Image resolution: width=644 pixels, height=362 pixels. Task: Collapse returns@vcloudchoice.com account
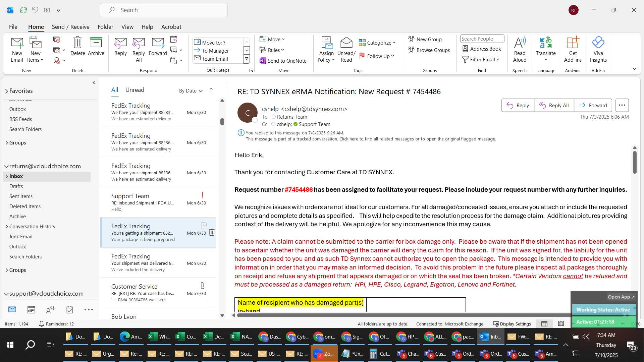[6, 166]
